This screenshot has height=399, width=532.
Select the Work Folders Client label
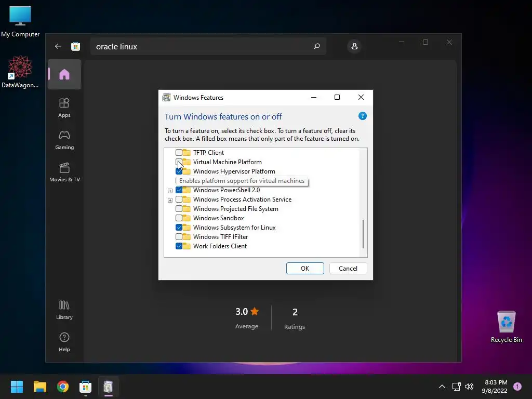click(220, 246)
